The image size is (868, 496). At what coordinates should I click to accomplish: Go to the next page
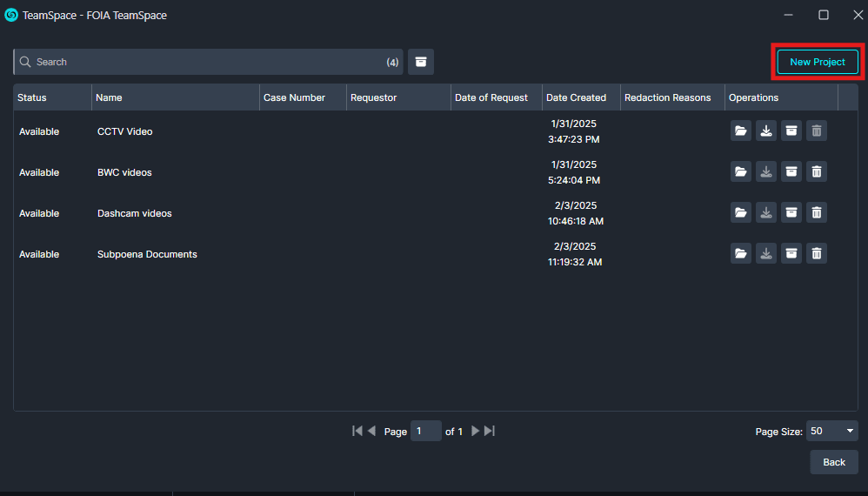tap(475, 431)
